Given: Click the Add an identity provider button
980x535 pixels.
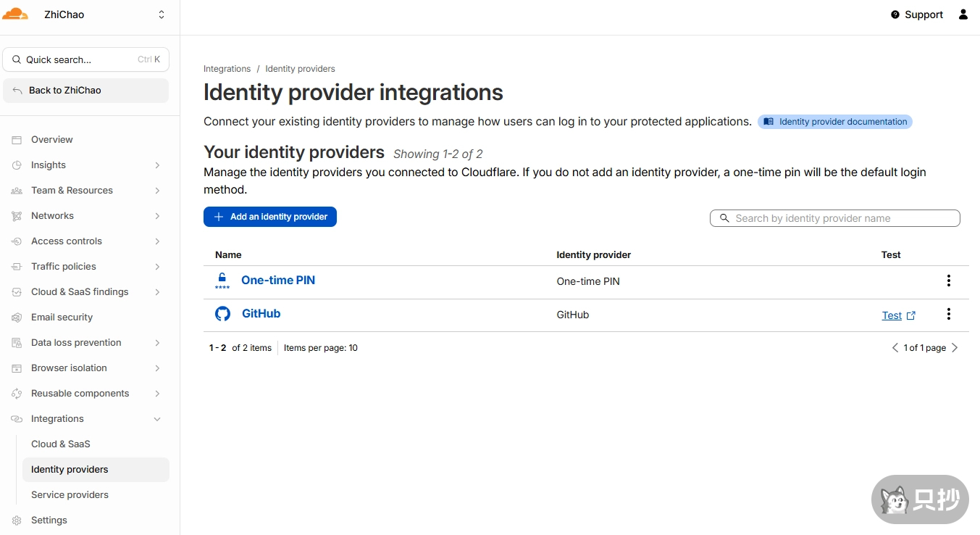Looking at the screenshot, I should (x=270, y=217).
